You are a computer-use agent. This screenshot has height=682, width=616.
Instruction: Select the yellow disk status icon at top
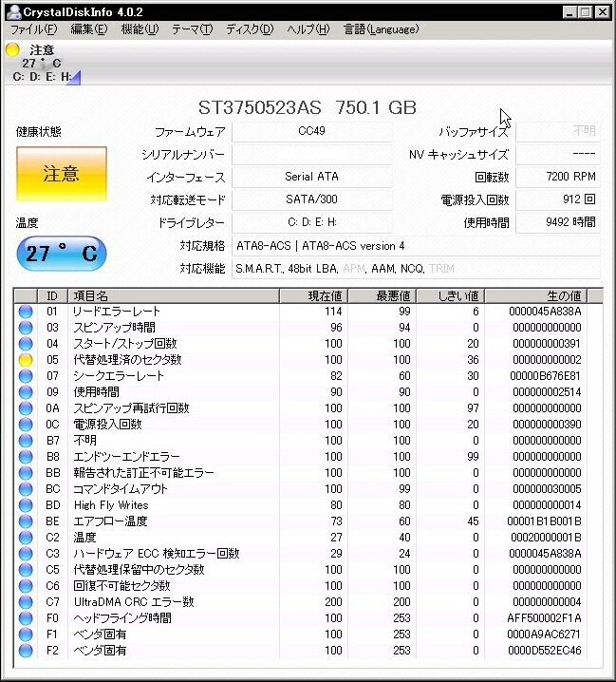[x=12, y=49]
